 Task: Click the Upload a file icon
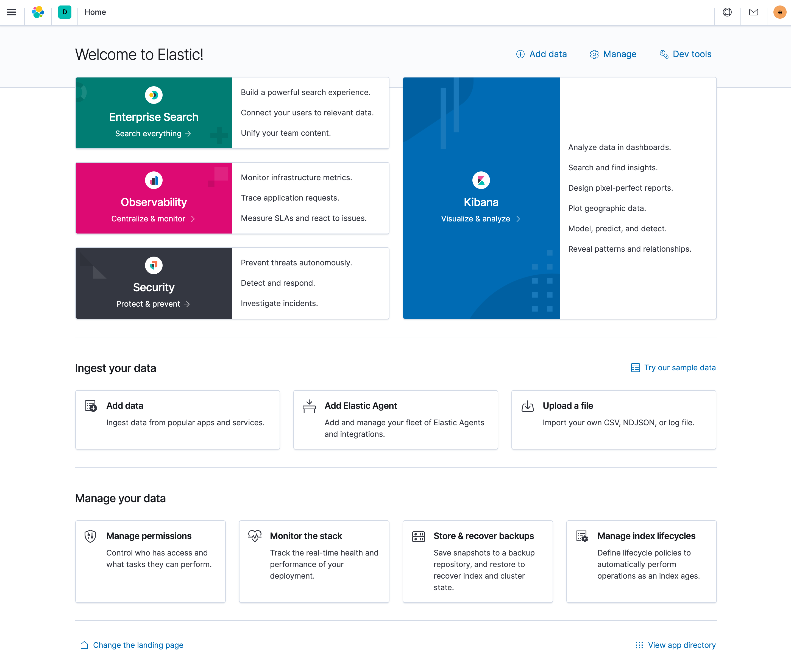click(527, 406)
